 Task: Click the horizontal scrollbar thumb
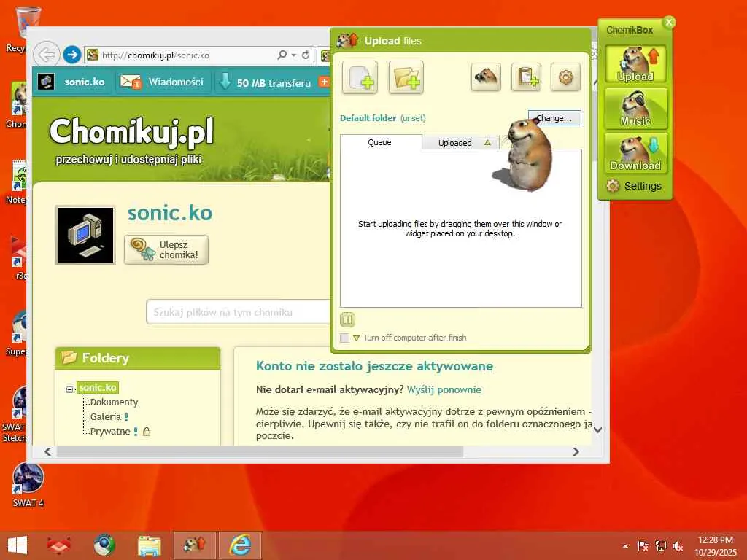tap(260, 451)
